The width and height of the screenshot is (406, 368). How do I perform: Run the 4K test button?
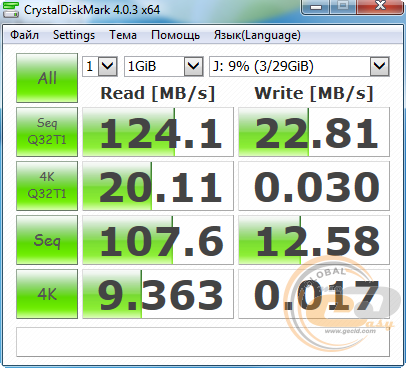[47, 294]
